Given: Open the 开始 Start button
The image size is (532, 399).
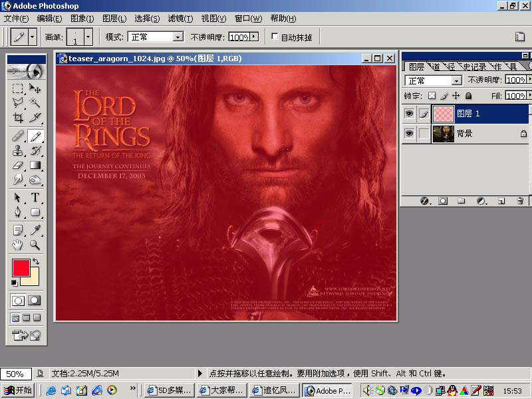Looking at the screenshot, I should pos(18,390).
